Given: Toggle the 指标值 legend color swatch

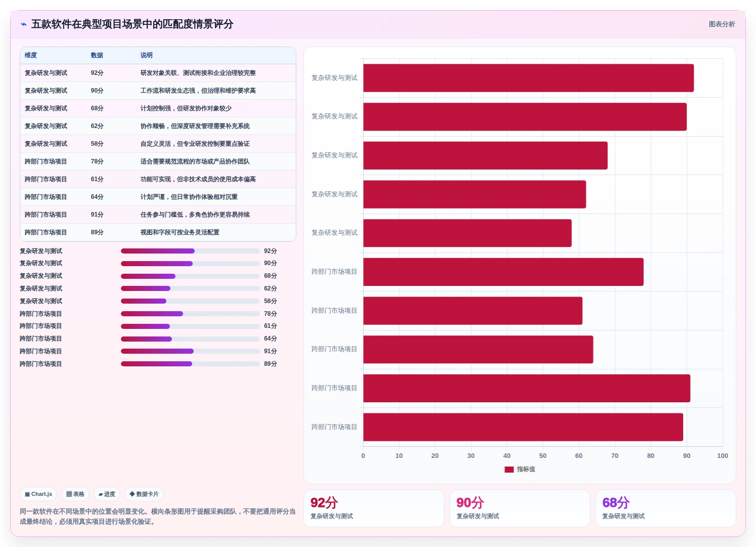Looking at the screenshot, I should tap(509, 470).
